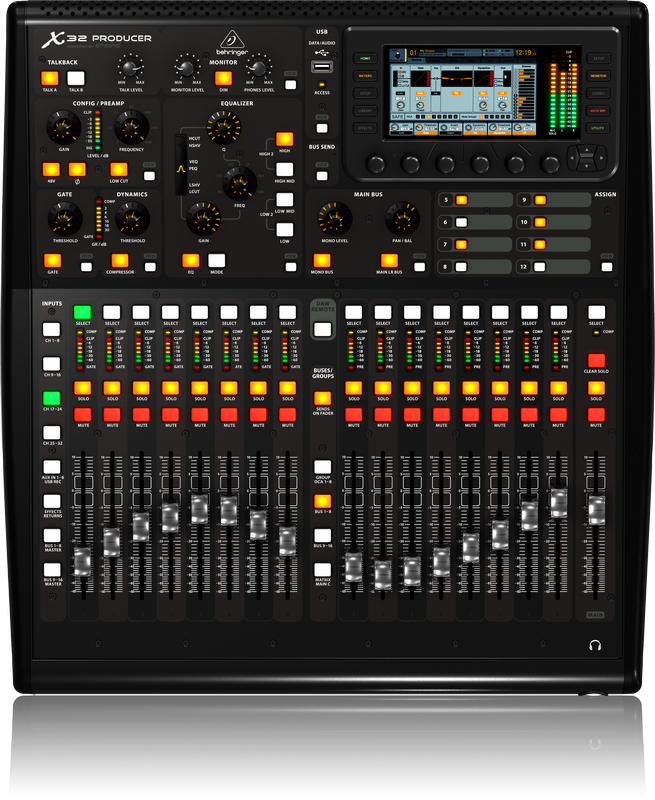655x800 pixels.
Task: Toggle the monitor DIM button
Action: [x=224, y=78]
